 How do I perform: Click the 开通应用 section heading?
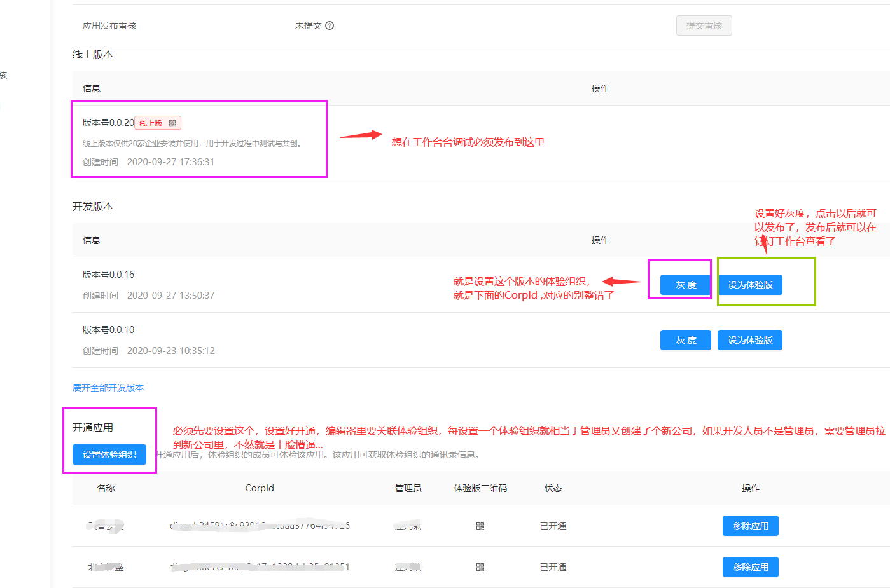coord(93,428)
